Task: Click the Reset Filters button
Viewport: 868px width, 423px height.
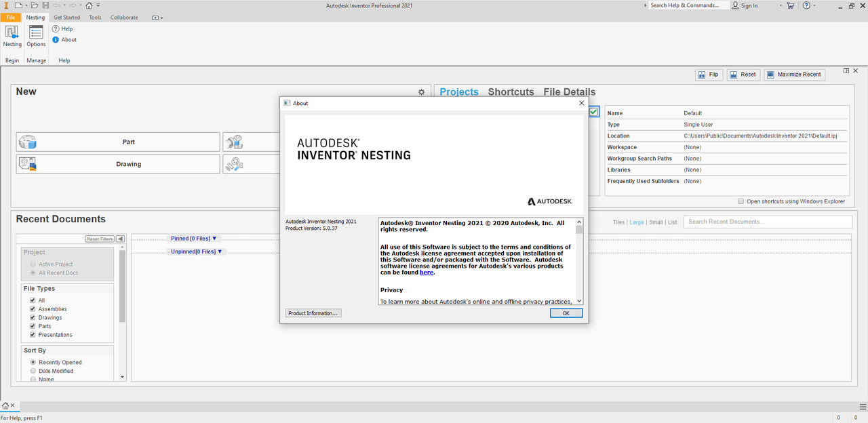Action: tap(100, 239)
